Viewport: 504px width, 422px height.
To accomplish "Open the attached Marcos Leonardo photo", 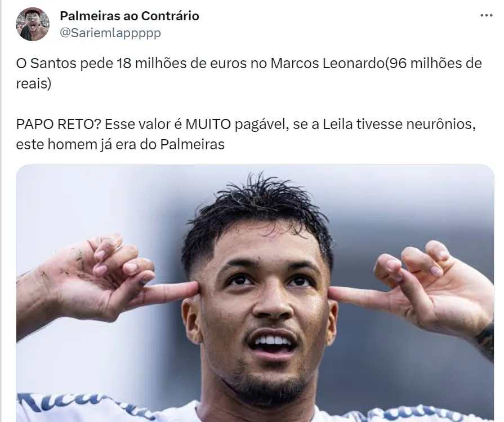I will tap(255, 294).
